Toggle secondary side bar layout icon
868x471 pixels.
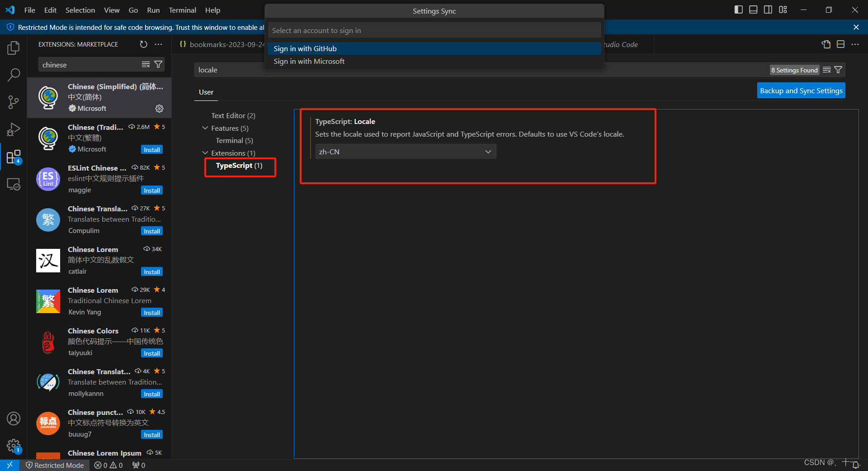tap(768, 10)
